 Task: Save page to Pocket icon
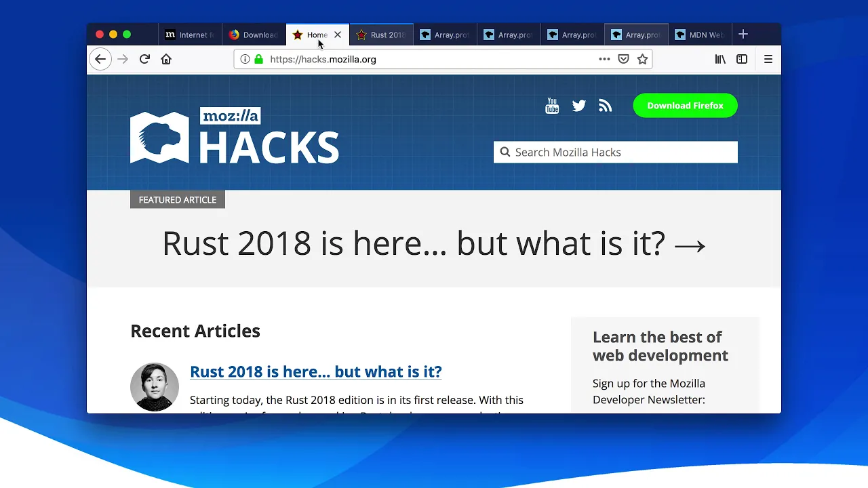click(623, 59)
